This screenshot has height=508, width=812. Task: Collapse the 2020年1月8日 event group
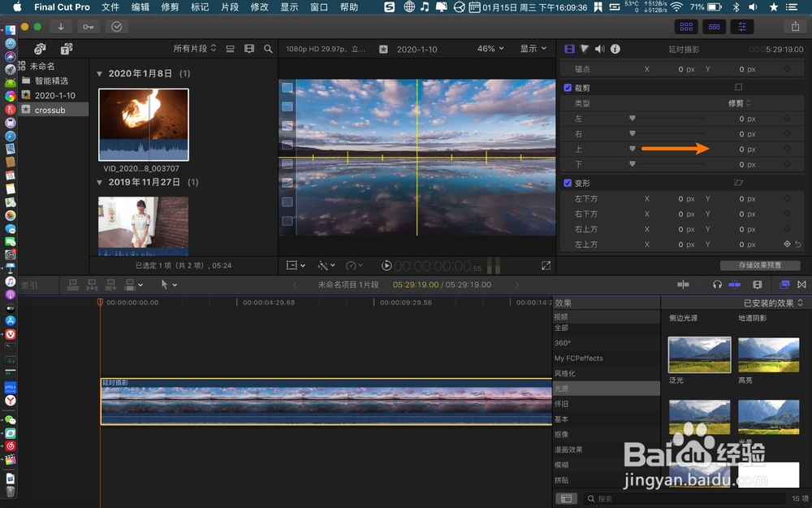[x=99, y=72]
